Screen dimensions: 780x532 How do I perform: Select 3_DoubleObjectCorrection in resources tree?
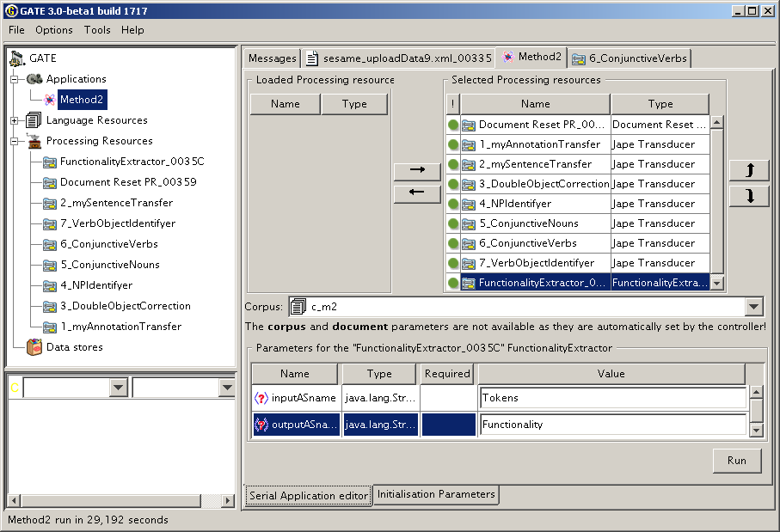(x=126, y=306)
